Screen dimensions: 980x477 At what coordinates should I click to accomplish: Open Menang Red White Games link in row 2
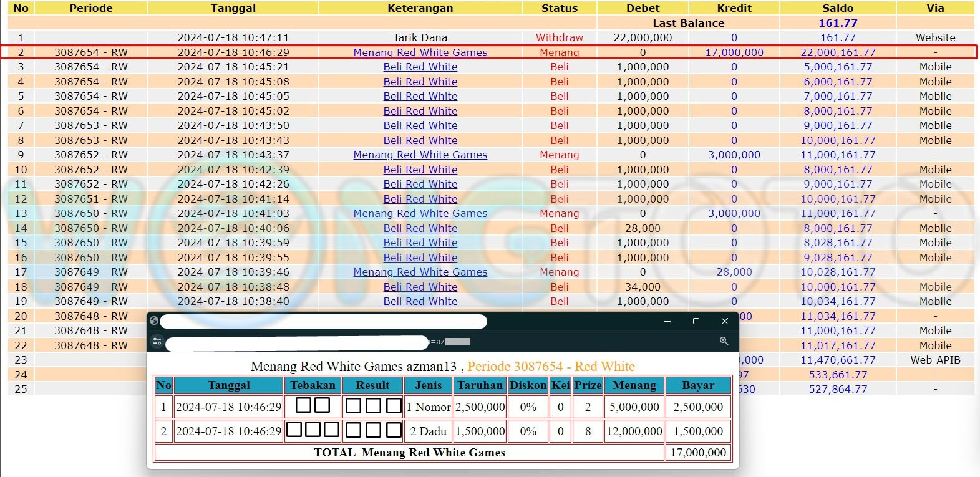tap(420, 52)
